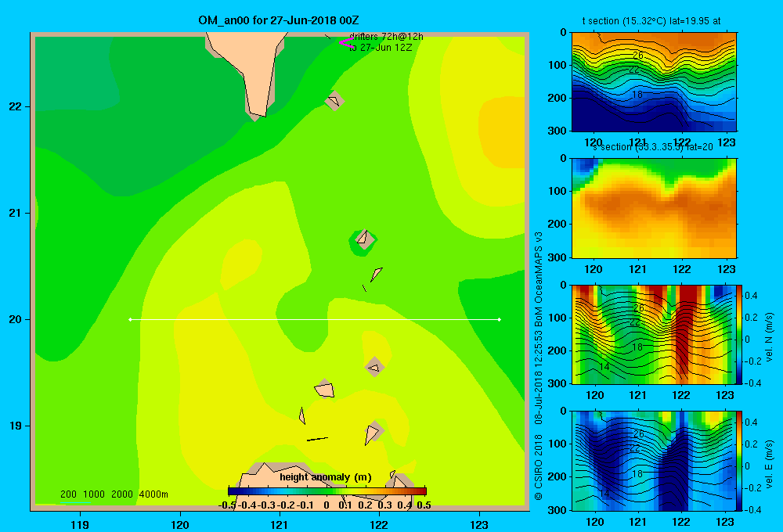The image size is (783, 532).
Task: Click the '4000m' depth contour legend entry
Action: click(x=153, y=494)
